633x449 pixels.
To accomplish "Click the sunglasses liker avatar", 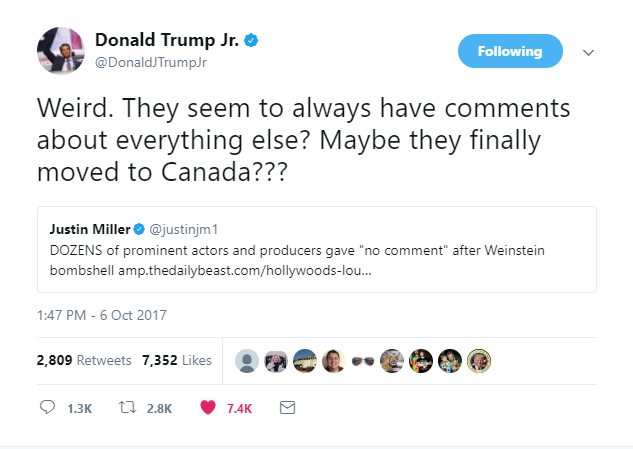I will tap(362, 361).
